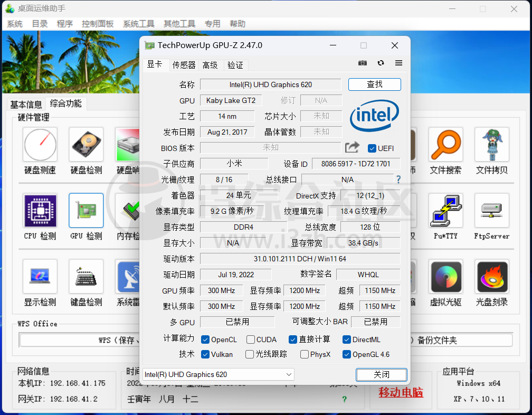Screen dimensions: 532x415
Task: Toggle the UEFI checkbox
Action: 372,148
